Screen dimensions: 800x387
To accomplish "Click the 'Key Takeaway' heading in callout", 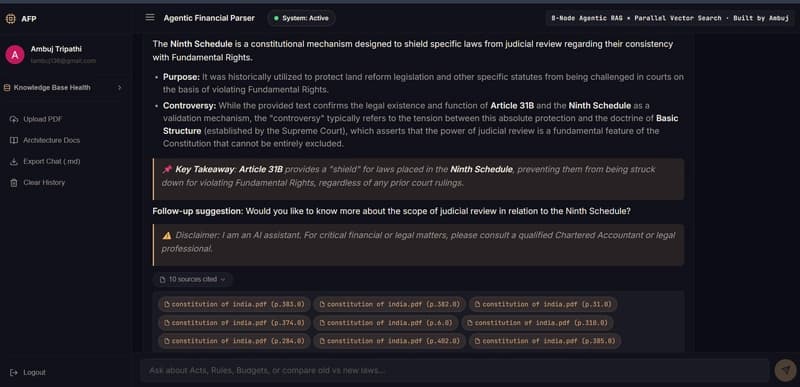I will pos(206,169).
